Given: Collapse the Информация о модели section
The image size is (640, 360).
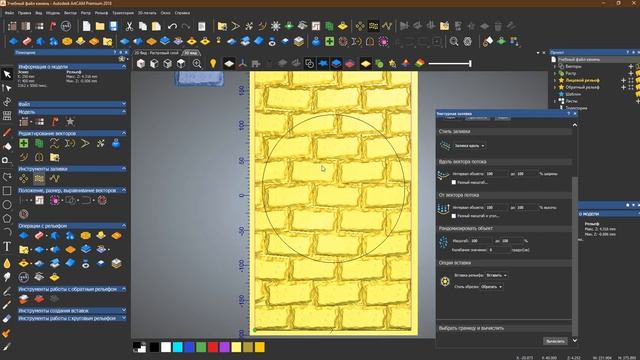Looking at the screenshot, I should (124, 67).
